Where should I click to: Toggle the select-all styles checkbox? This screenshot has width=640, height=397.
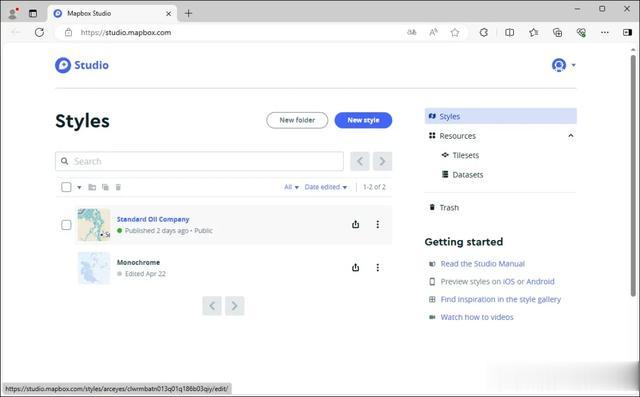click(x=66, y=187)
